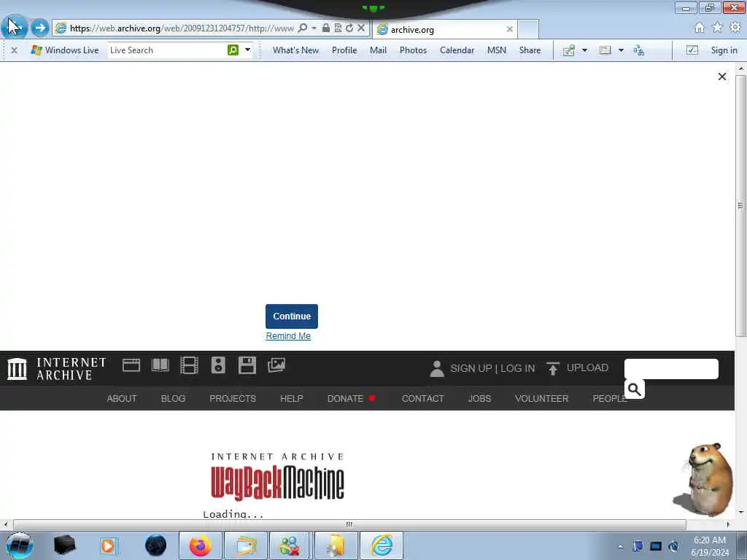
Task: Toggle compatibility view icon in address bar
Action: (338, 28)
